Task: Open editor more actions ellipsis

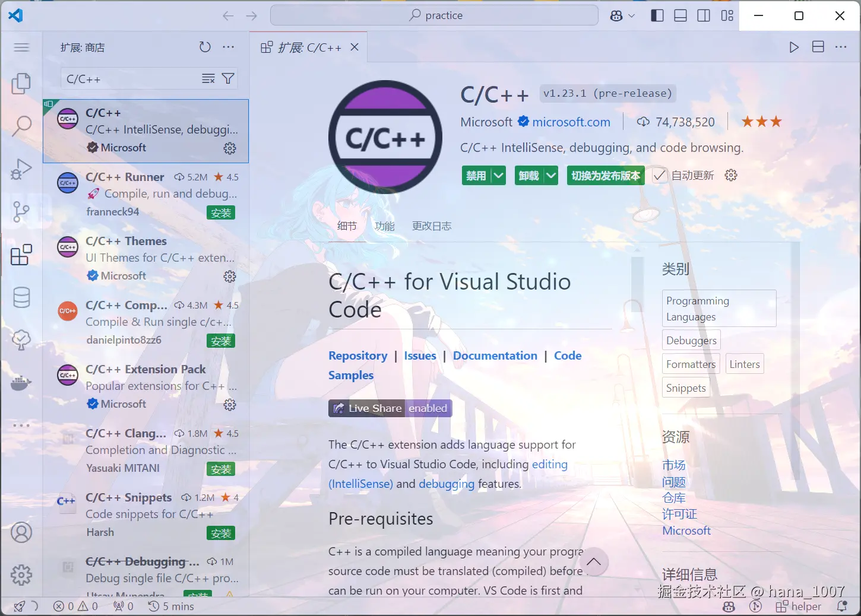Action: [841, 47]
